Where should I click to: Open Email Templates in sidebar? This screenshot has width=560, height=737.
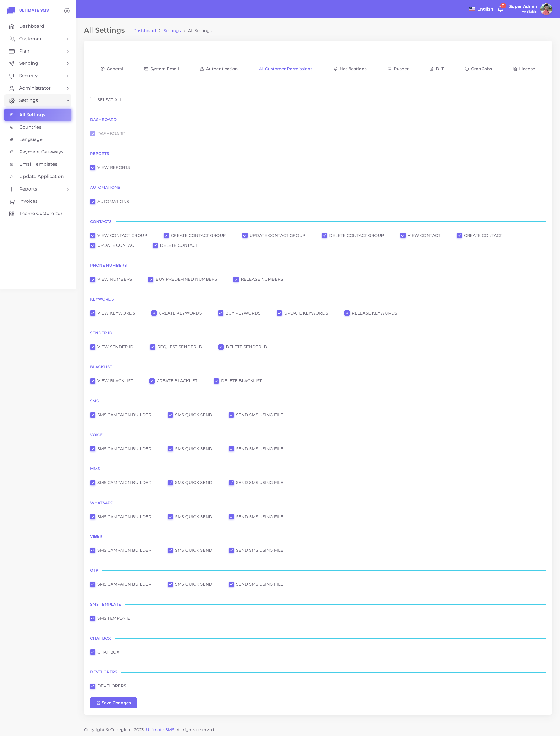[x=38, y=164]
